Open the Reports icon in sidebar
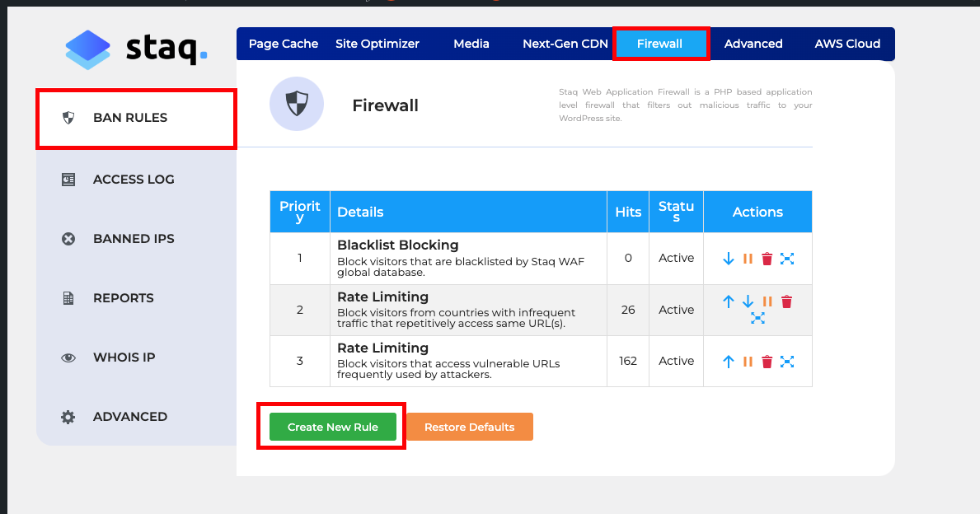 tap(68, 297)
